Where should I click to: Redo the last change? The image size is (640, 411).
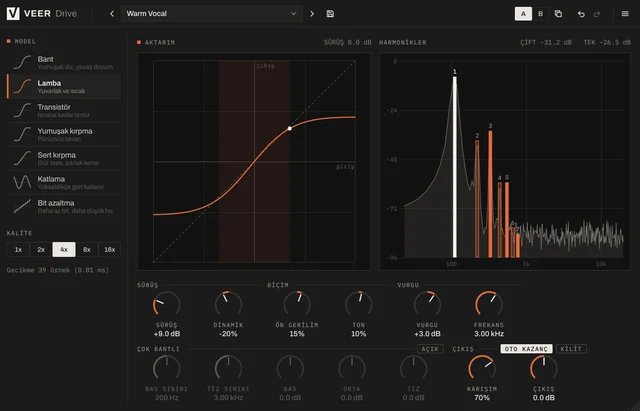click(597, 14)
